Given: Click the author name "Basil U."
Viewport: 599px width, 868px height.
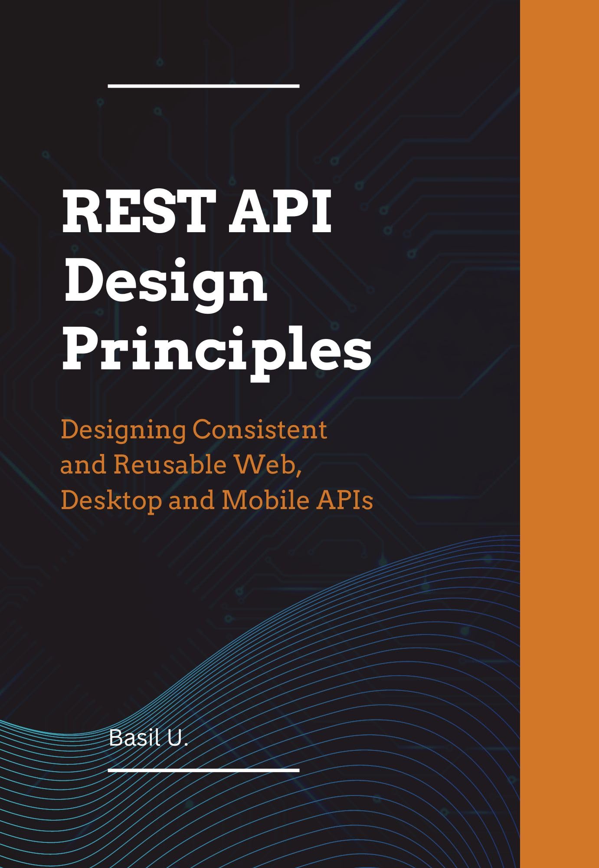Looking at the screenshot, I should 148,737.
